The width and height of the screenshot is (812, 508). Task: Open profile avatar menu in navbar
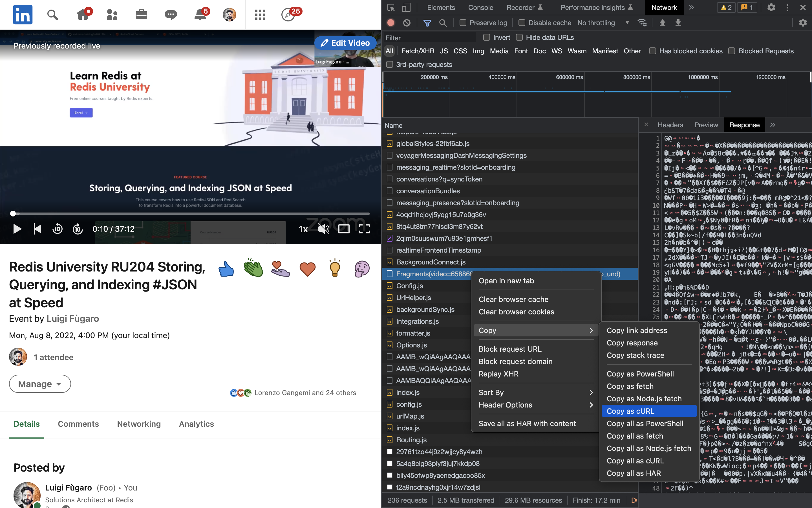coord(230,14)
